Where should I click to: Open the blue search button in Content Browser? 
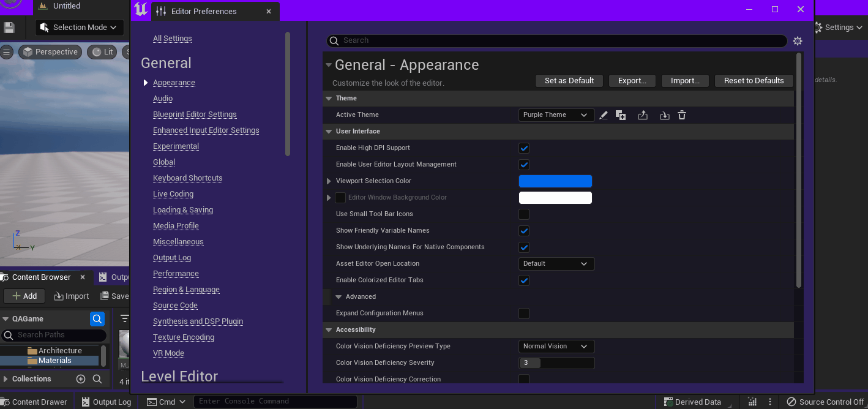pos(97,318)
